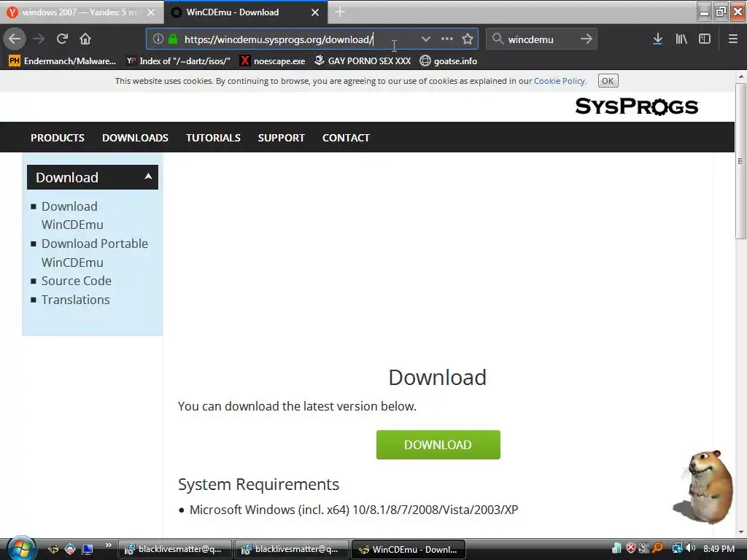Follow the Cookie Policy link
Screen dimensions: 747x560
(x=560, y=81)
